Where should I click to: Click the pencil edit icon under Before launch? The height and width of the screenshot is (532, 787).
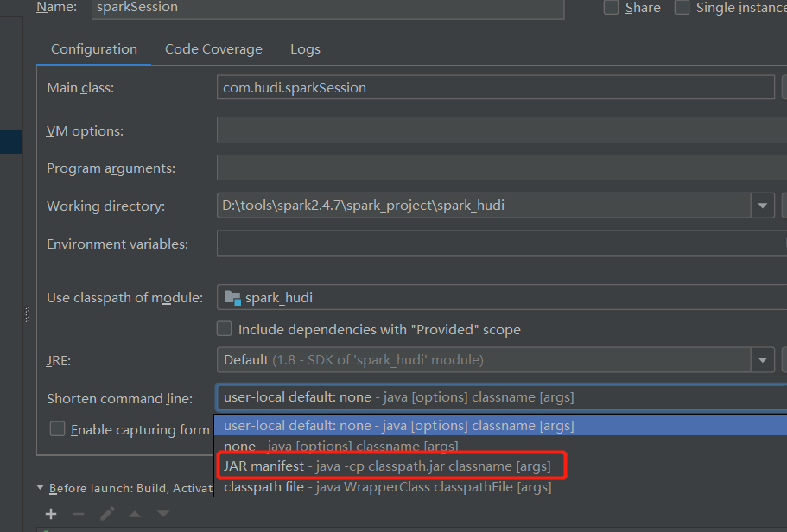click(107, 513)
